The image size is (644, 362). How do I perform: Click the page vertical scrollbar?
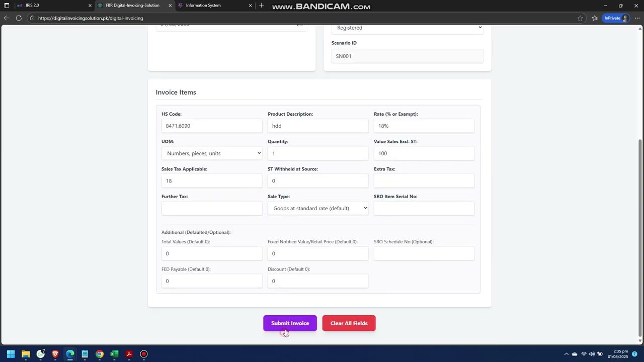tap(640, 239)
